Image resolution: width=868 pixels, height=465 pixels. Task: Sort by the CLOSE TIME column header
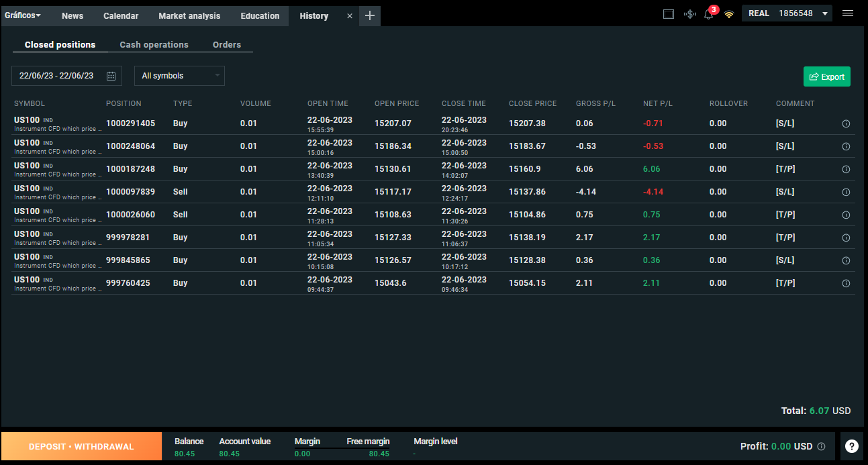[464, 103]
